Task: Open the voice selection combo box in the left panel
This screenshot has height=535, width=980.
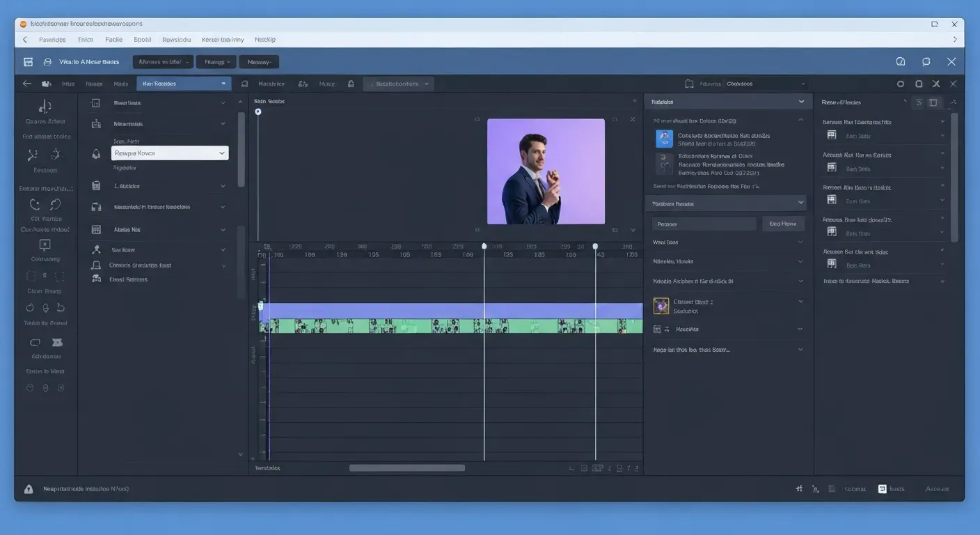Action: [169, 153]
